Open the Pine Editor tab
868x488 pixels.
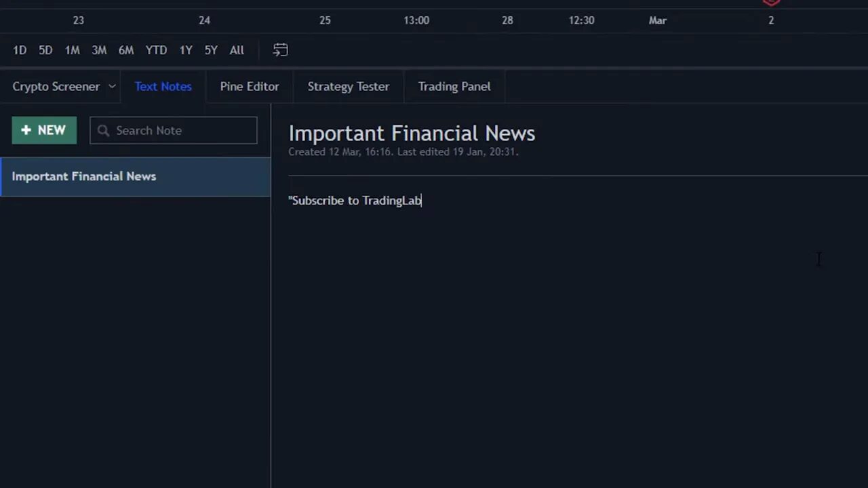249,86
